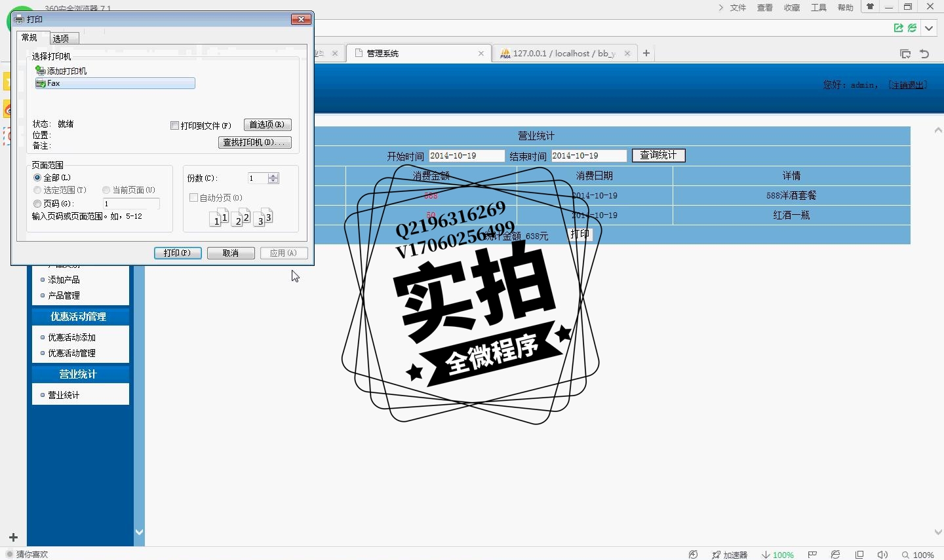
Task: Close the 管理系统 tab
Action: [x=481, y=54]
